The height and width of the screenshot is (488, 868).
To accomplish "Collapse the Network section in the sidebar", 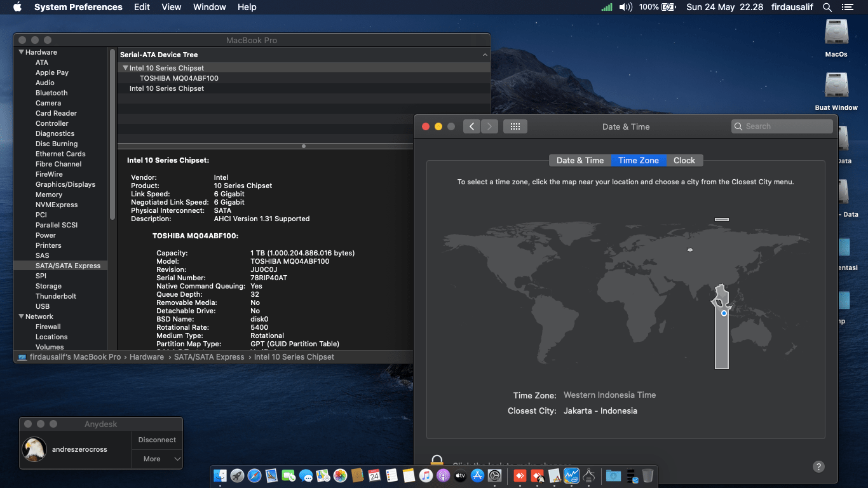I will coord(22,316).
